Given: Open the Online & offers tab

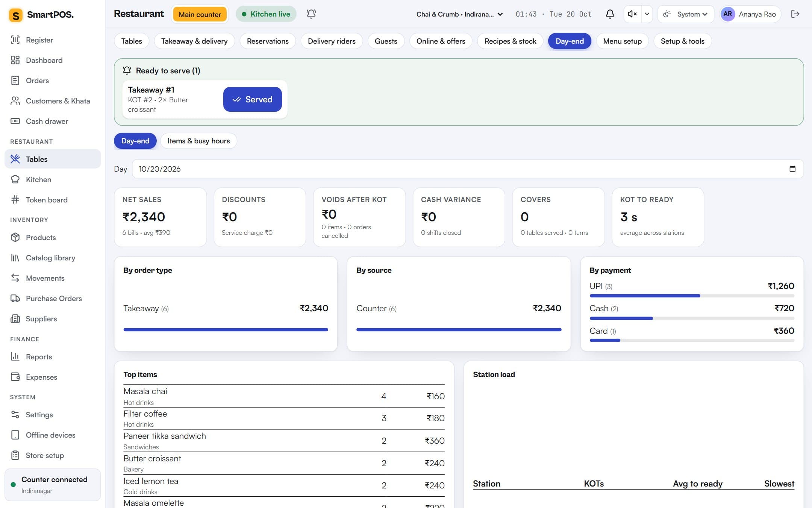Looking at the screenshot, I should click(x=441, y=41).
